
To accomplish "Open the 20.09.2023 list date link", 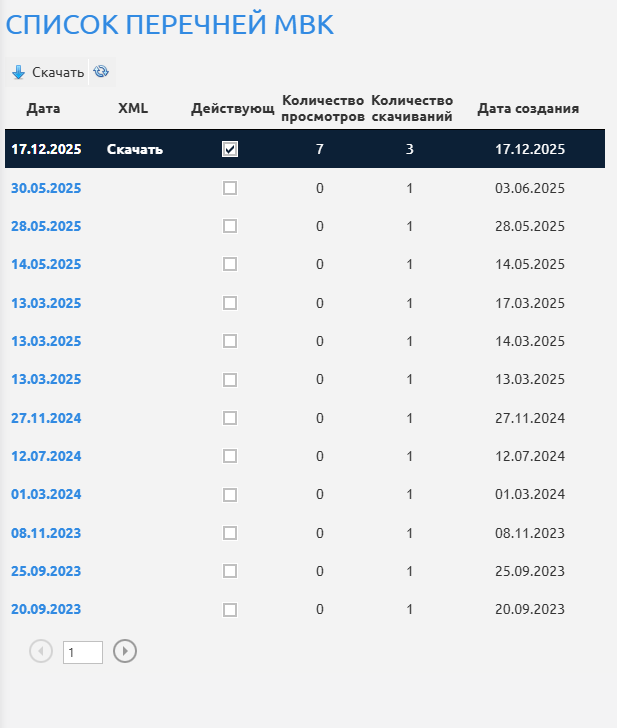I will (46, 609).
